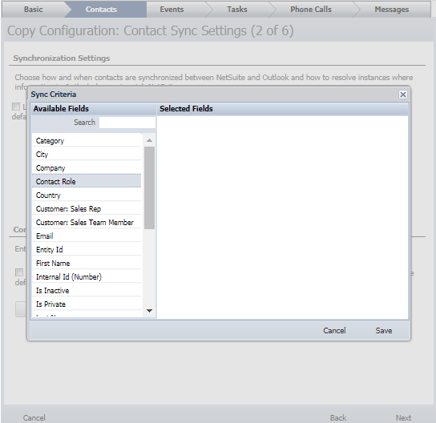Cancel the Sync Criteria dialog
The image size is (436, 423).
click(x=334, y=330)
